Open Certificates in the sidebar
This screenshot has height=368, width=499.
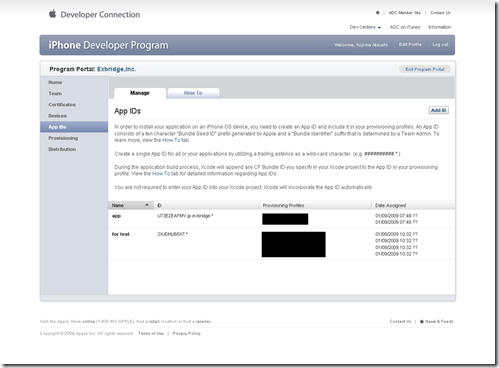coord(62,105)
